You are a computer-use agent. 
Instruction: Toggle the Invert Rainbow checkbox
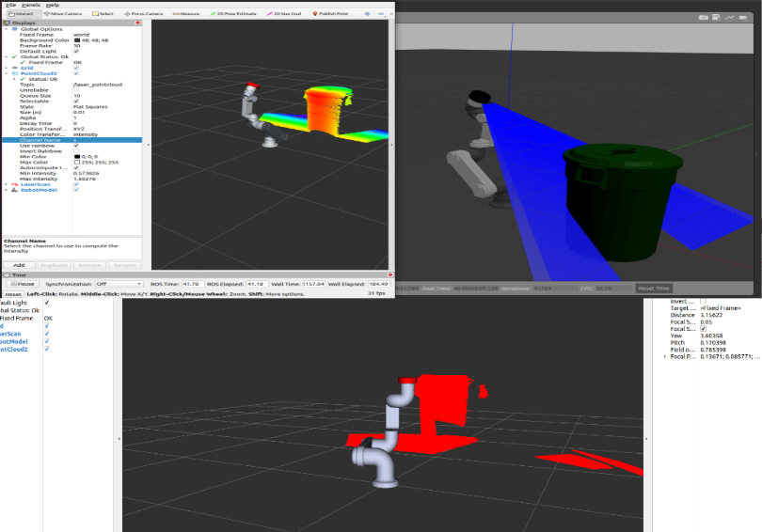[76, 151]
